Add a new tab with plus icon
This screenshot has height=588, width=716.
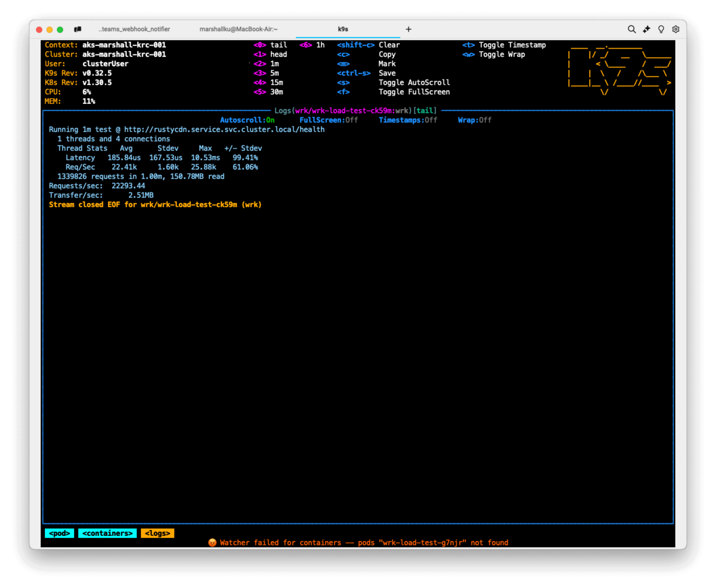click(408, 29)
